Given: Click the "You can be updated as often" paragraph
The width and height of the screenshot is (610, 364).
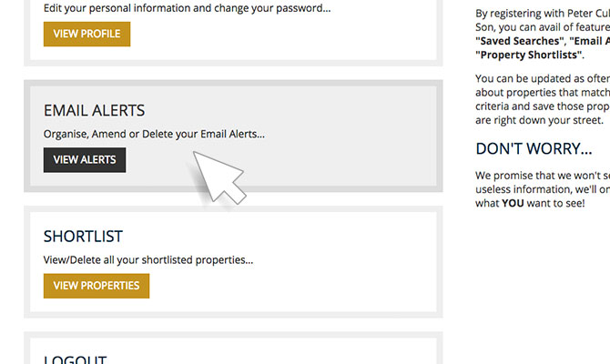Looking at the screenshot, I should [x=542, y=78].
